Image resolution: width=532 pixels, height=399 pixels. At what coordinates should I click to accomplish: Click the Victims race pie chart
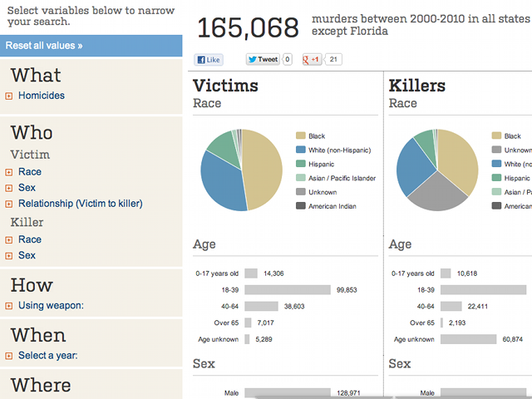[x=242, y=170]
